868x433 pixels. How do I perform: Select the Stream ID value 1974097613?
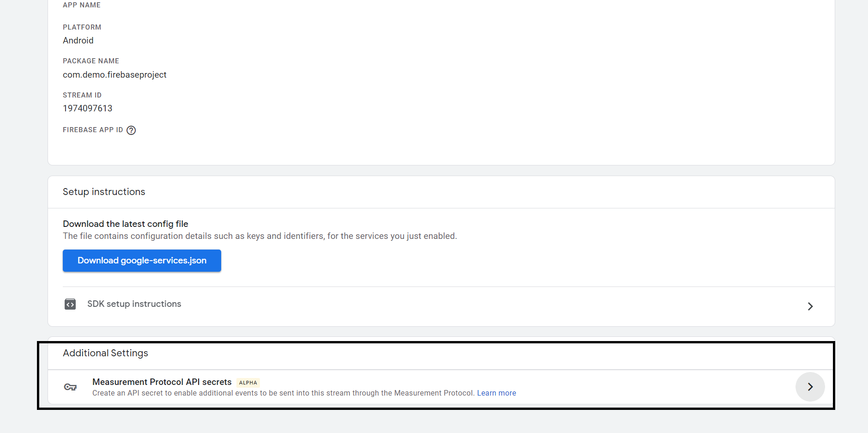point(88,108)
